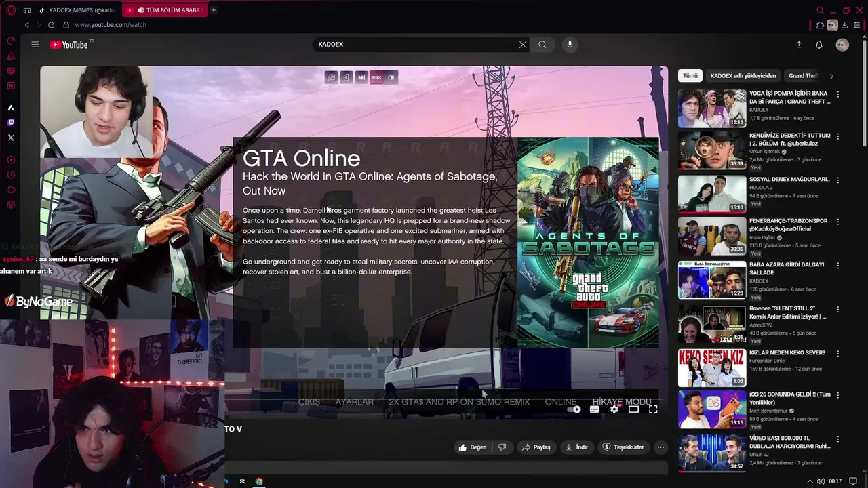Open YOGA İŞİ POMPA İŞİDİR video thumbnail
The width and height of the screenshot is (868, 488).
712,109
